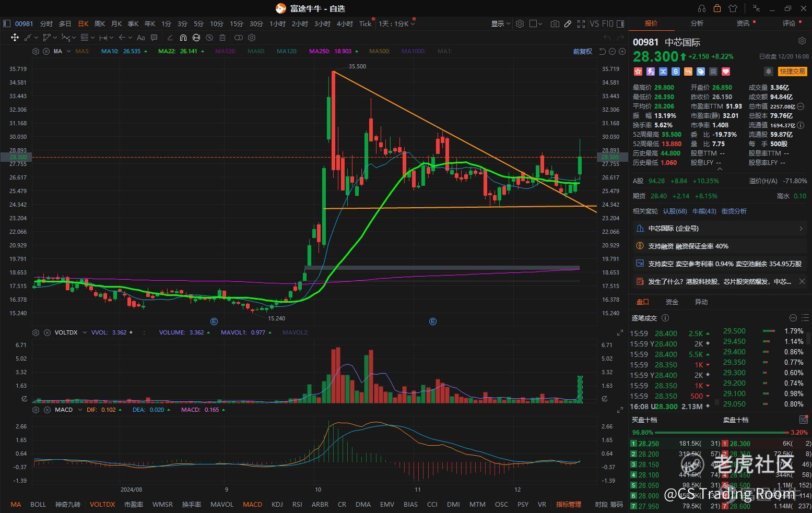Switch to the 资讯 tab

tap(743, 23)
